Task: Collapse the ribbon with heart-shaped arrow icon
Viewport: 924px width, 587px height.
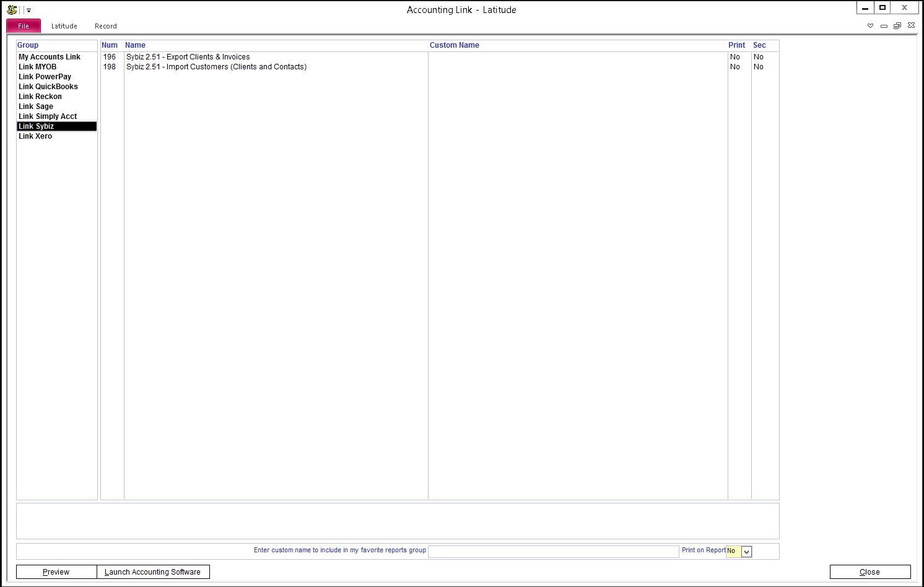Action: coord(870,26)
